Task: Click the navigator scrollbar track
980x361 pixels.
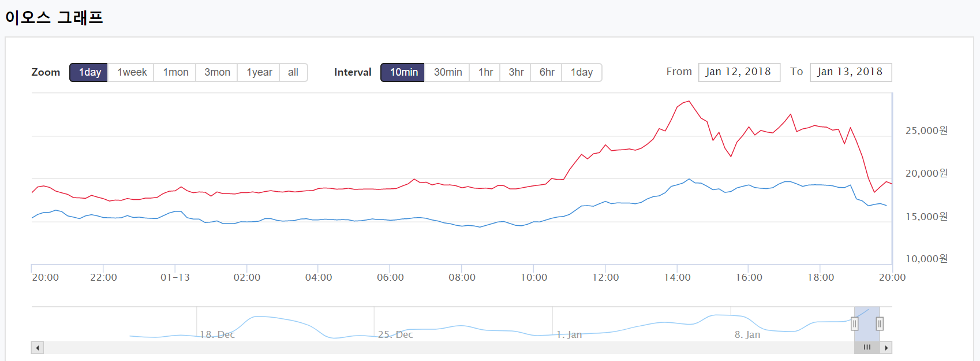Action: (x=449, y=348)
